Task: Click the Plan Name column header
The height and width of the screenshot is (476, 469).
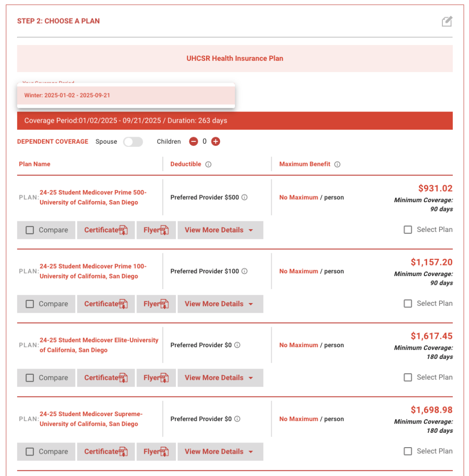Action: coord(34,164)
